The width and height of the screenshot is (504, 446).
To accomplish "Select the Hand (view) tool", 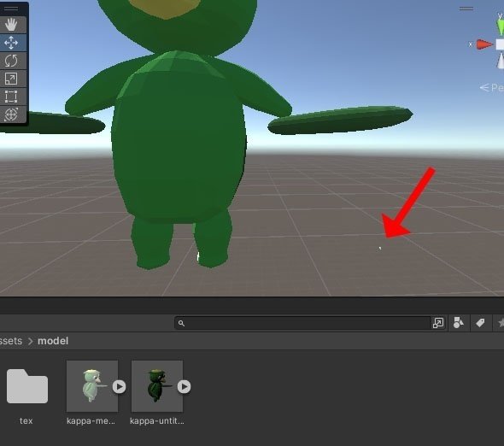I will pos(11,25).
